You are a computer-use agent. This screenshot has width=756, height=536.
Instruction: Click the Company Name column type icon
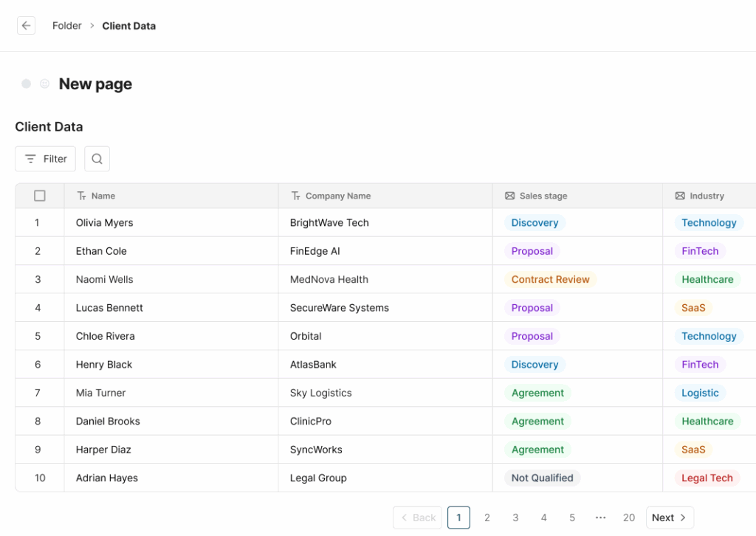(296, 196)
